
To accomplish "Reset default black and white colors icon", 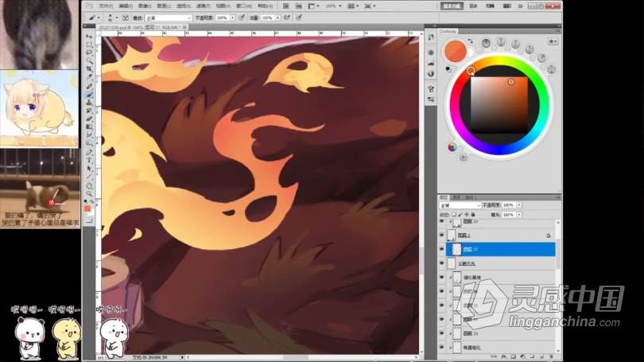I will pos(86,201).
